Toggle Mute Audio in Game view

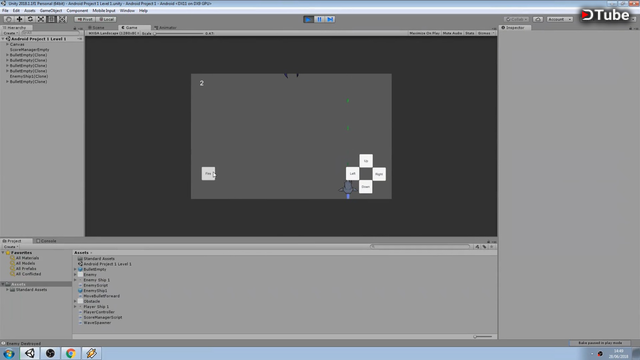click(x=452, y=33)
